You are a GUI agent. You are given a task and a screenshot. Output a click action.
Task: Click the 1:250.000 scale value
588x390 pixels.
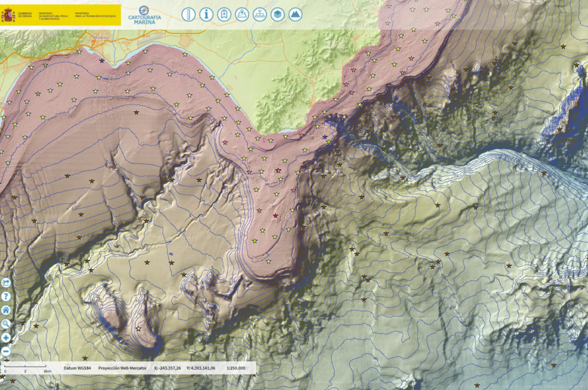pyautogui.click(x=236, y=368)
